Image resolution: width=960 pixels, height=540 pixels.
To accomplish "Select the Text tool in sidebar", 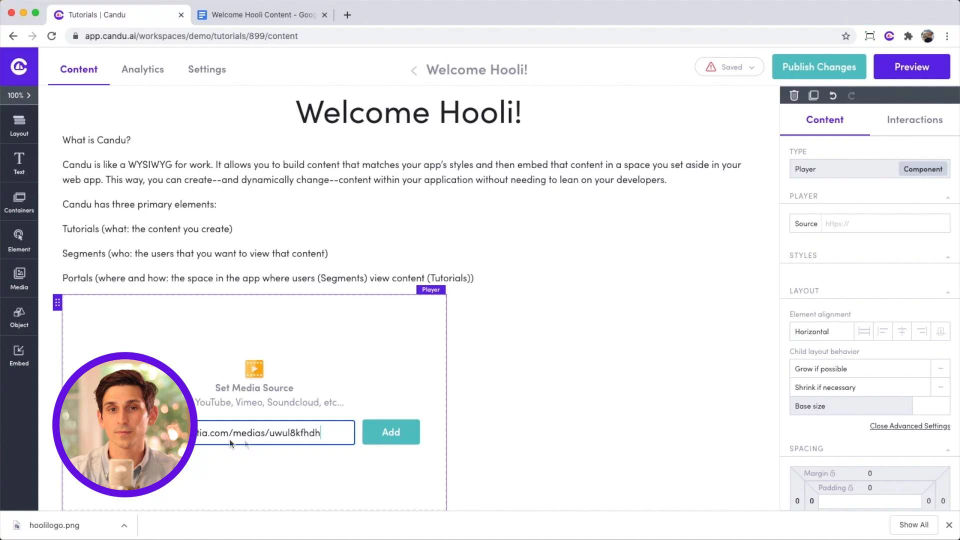I will (19, 163).
